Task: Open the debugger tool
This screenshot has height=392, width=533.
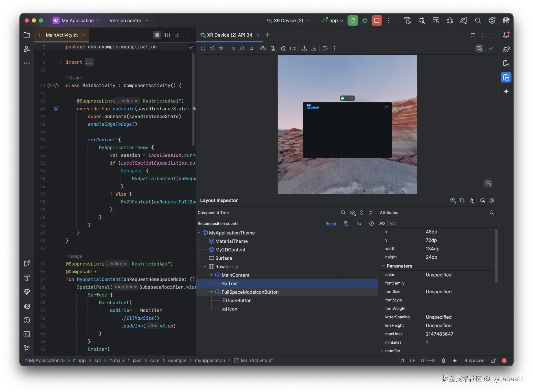Action: 364,20
